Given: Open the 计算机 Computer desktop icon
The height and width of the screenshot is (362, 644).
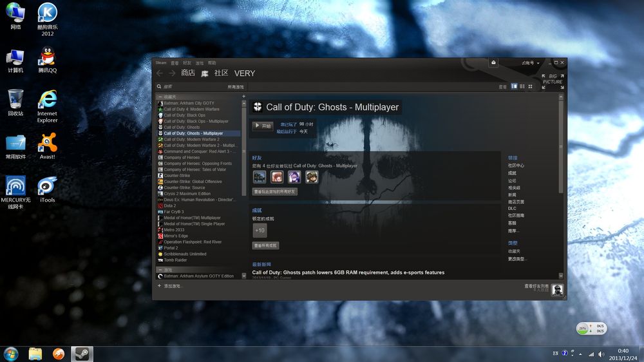Looking at the screenshot, I should click(15, 61).
